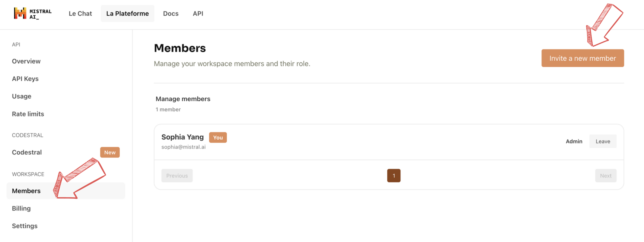This screenshot has height=242, width=644.
Task: View the Usage page
Action: pyautogui.click(x=22, y=96)
